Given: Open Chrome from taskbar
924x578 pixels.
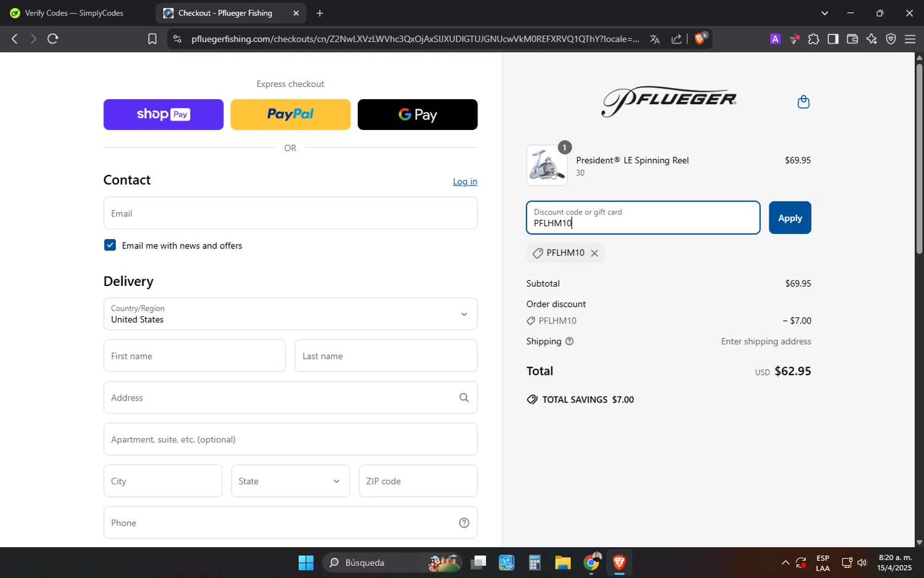Looking at the screenshot, I should click(x=591, y=563).
